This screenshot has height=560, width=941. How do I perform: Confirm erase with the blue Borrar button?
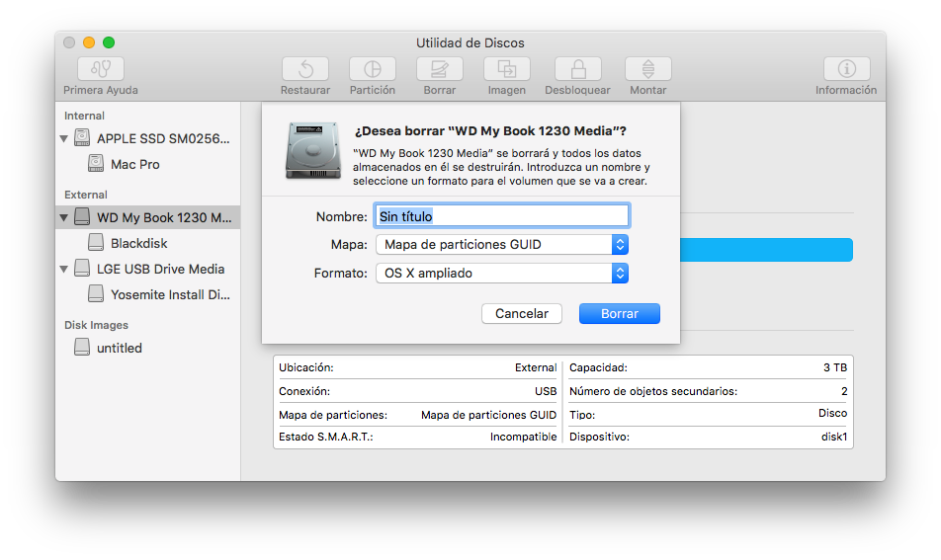click(x=620, y=313)
